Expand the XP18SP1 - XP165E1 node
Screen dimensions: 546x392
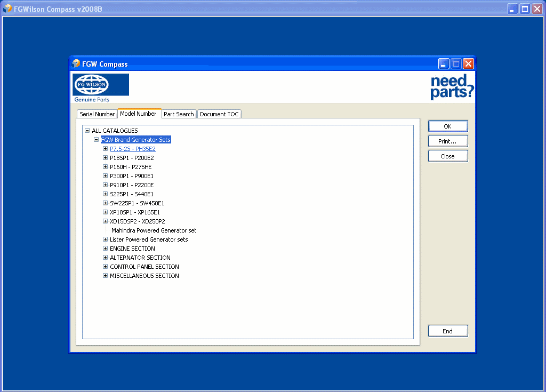click(x=105, y=212)
